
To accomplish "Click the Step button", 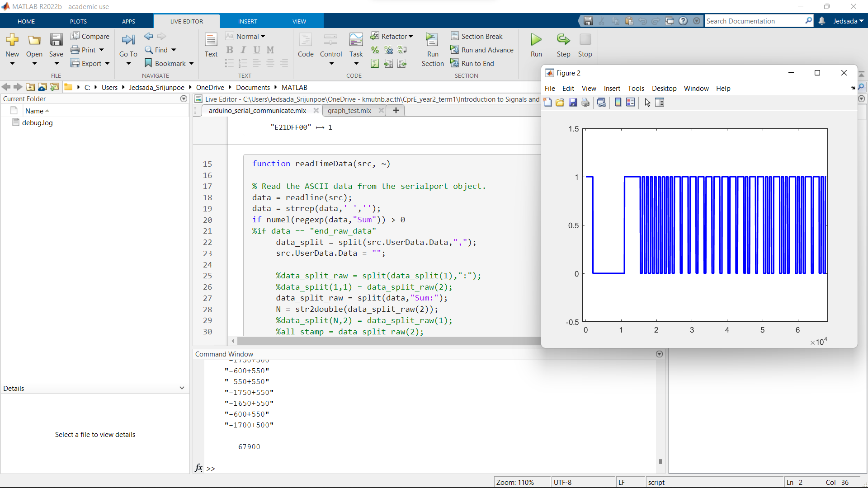I will tap(563, 45).
